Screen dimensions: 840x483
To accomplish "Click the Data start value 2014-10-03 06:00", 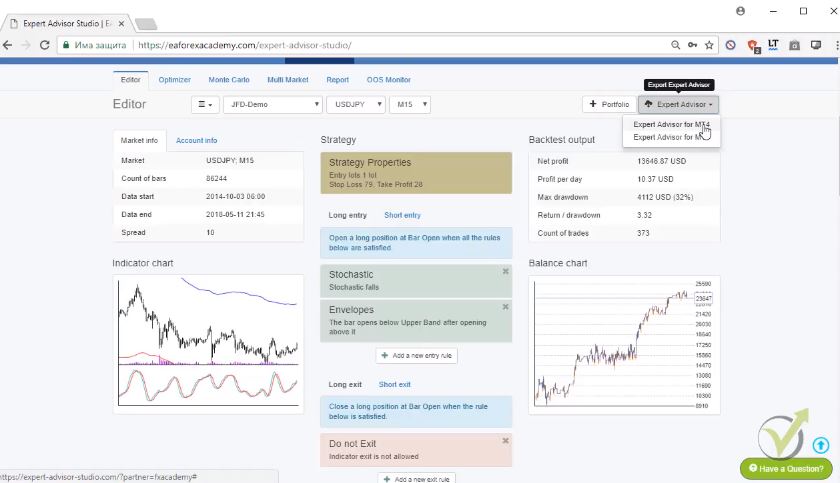I will point(235,197).
